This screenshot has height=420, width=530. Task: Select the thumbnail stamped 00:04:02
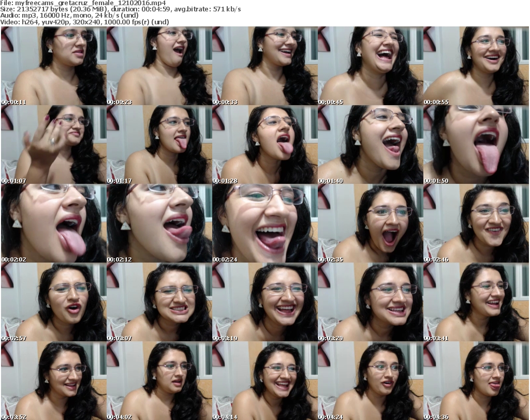[x=159, y=381]
